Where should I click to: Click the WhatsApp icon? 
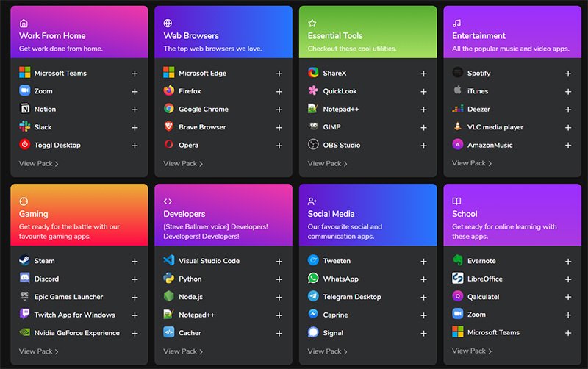pos(313,279)
